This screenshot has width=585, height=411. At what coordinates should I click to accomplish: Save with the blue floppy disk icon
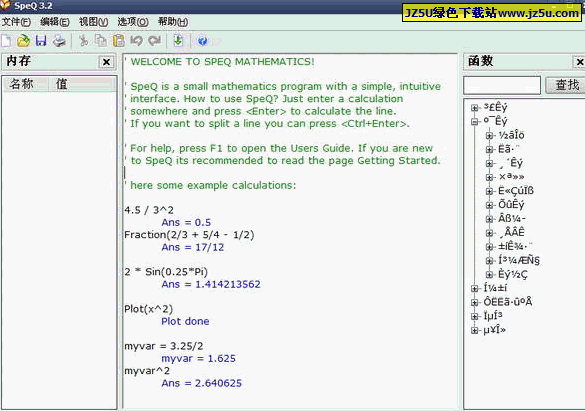coord(41,41)
